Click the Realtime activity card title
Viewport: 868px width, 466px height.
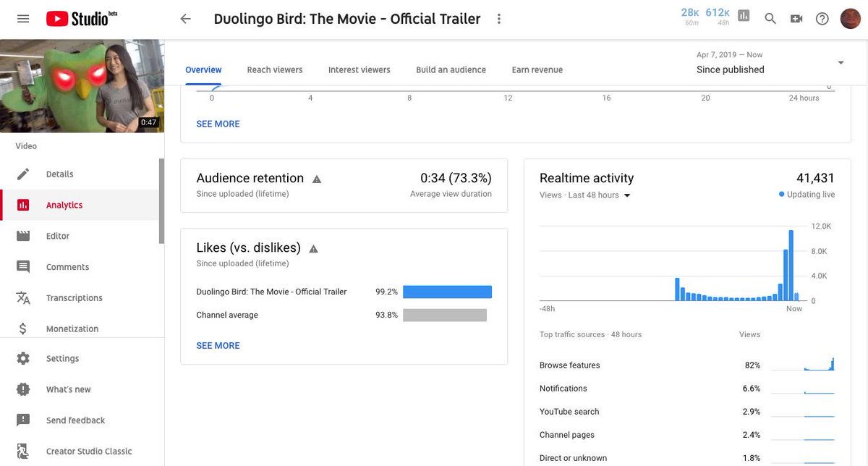[x=587, y=178]
